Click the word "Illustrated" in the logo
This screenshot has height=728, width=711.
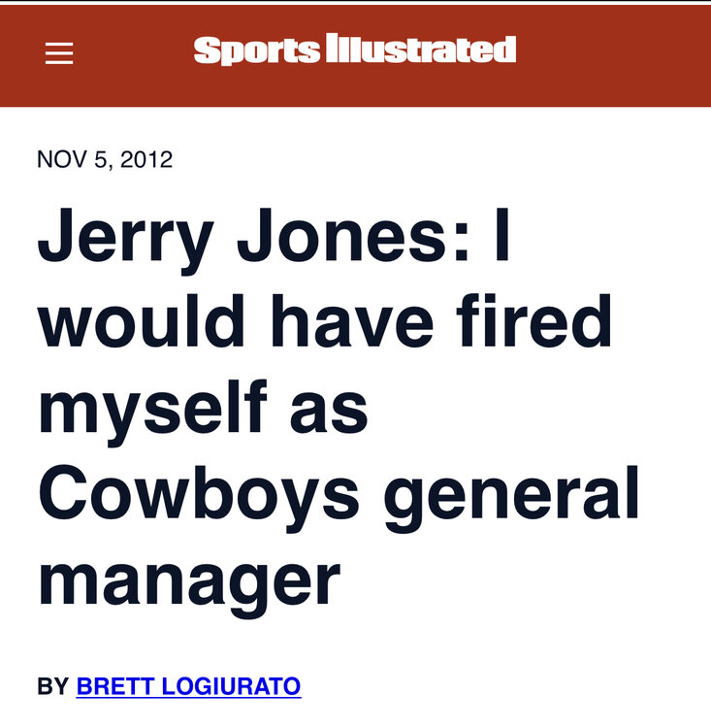421,50
